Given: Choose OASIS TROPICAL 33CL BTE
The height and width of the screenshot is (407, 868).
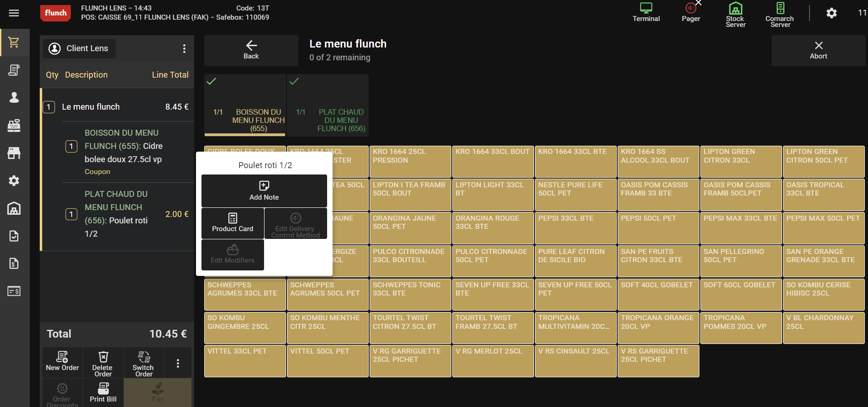Looking at the screenshot, I should [x=824, y=195].
